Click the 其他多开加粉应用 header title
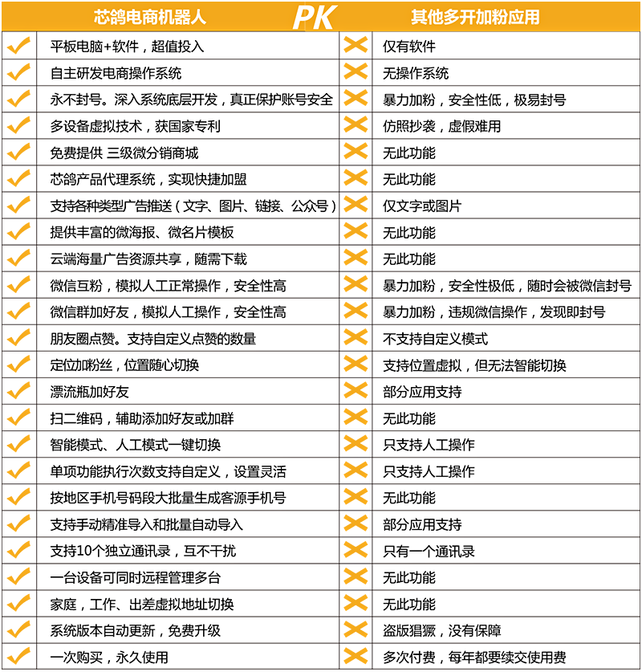The height and width of the screenshot is (672, 642). 475,17
